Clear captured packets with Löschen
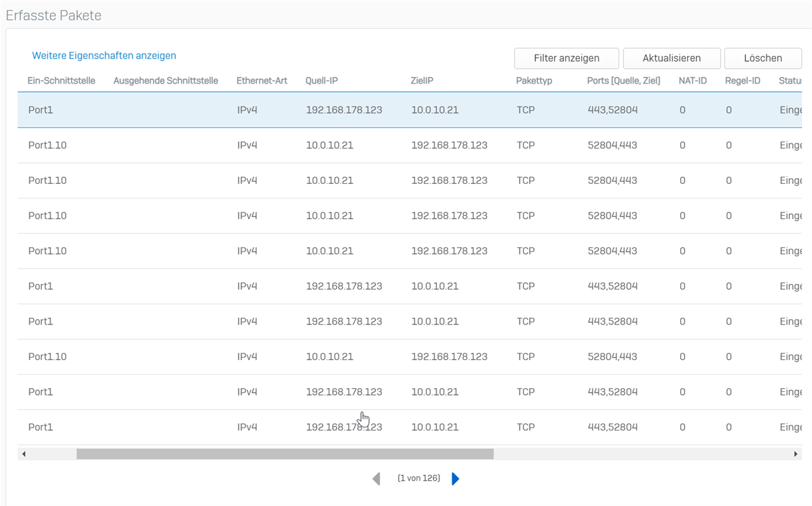Image resolution: width=812 pixels, height=506 pixels. (x=763, y=58)
